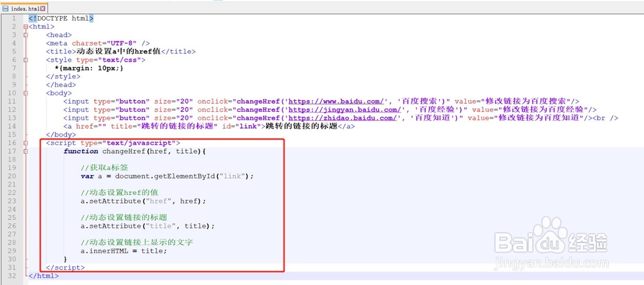Image resolution: width=644 pixels, height=285 pixels.
Task: Click line number 20 in the margin
Action: pos(12,176)
